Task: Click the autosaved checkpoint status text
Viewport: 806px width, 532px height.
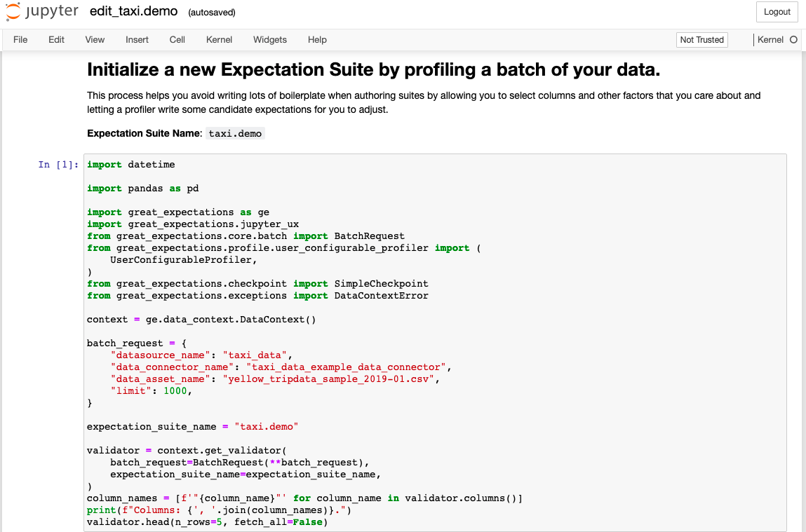Action: point(212,13)
